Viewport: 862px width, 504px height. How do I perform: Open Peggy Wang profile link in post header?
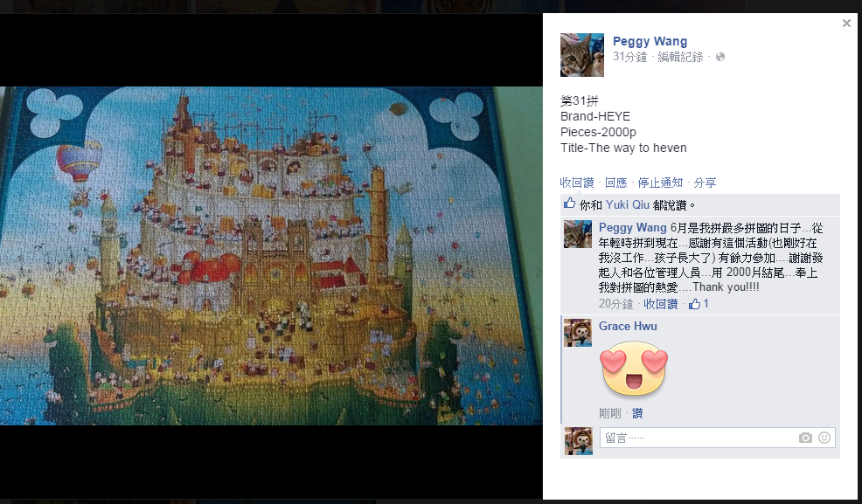click(x=650, y=41)
